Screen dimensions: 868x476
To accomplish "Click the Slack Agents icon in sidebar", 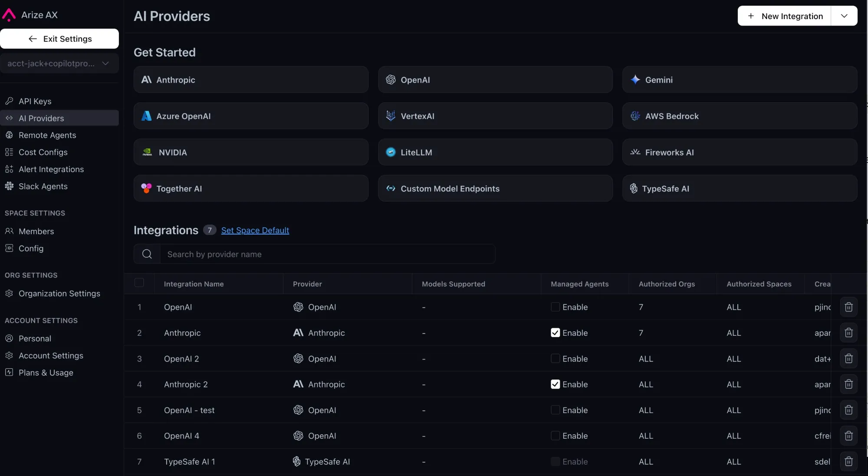I will pos(9,186).
